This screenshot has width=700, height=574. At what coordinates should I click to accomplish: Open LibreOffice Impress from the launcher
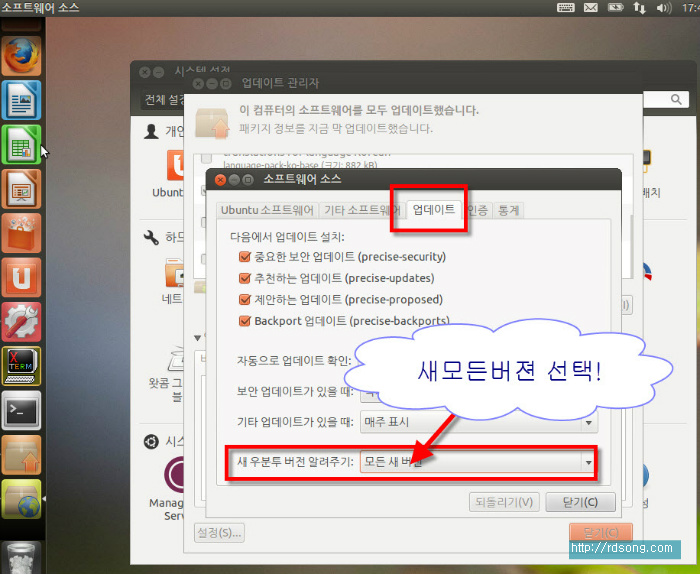[21, 188]
